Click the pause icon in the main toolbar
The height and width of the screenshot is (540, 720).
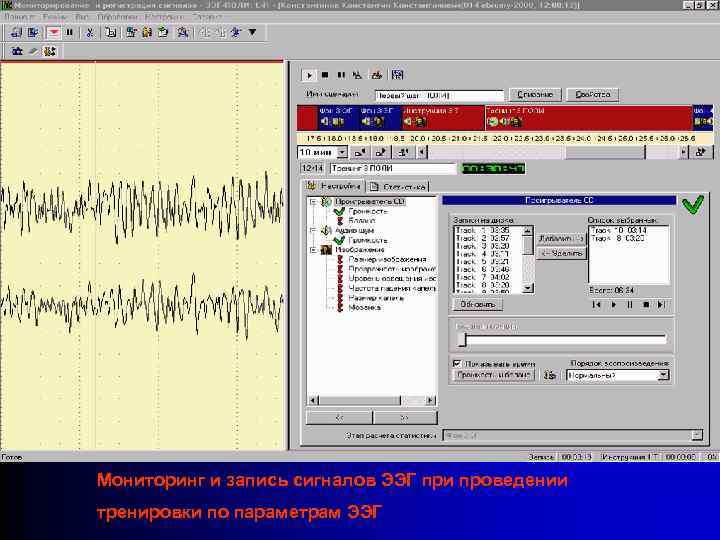[69, 33]
